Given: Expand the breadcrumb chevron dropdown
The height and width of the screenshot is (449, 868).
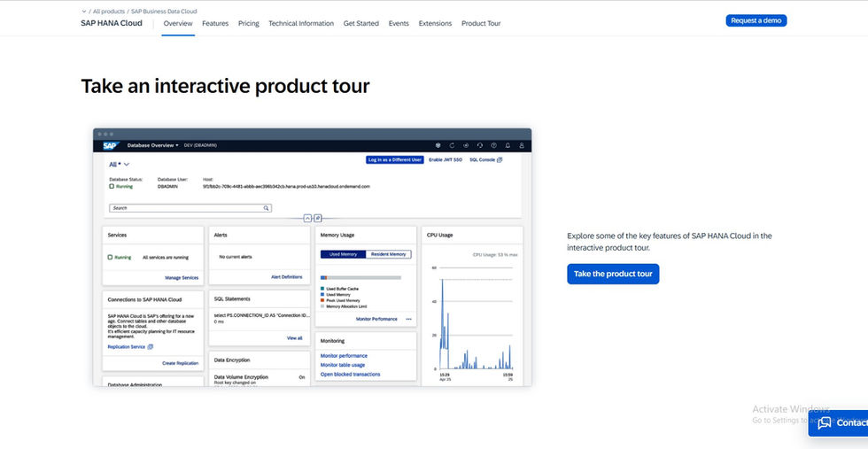Looking at the screenshot, I should [83, 12].
